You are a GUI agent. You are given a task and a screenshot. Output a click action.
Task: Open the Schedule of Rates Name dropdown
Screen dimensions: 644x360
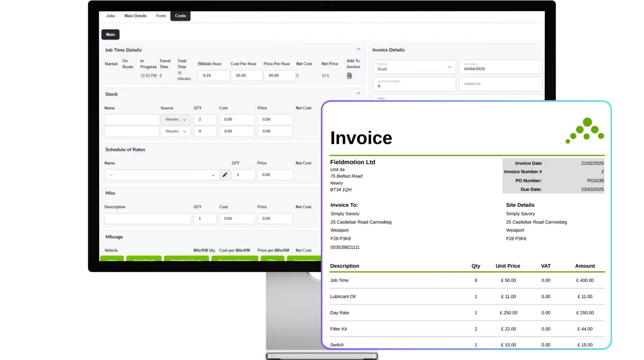coord(162,175)
